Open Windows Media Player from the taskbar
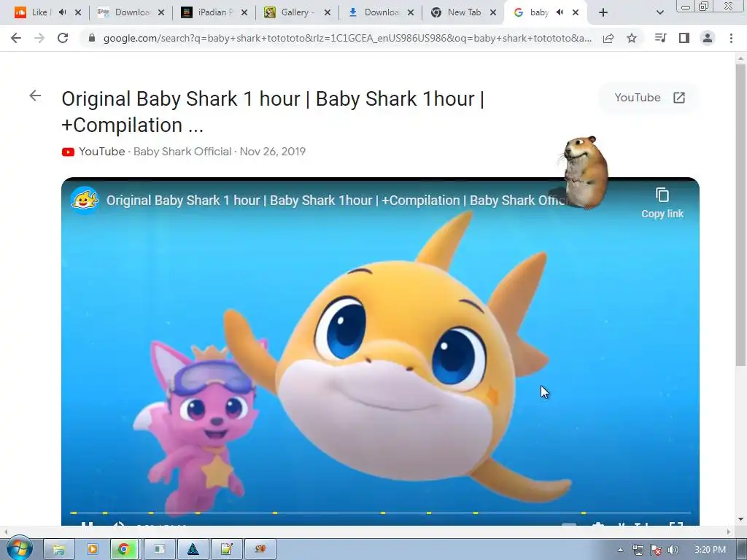The image size is (747, 560). coord(92,550)
